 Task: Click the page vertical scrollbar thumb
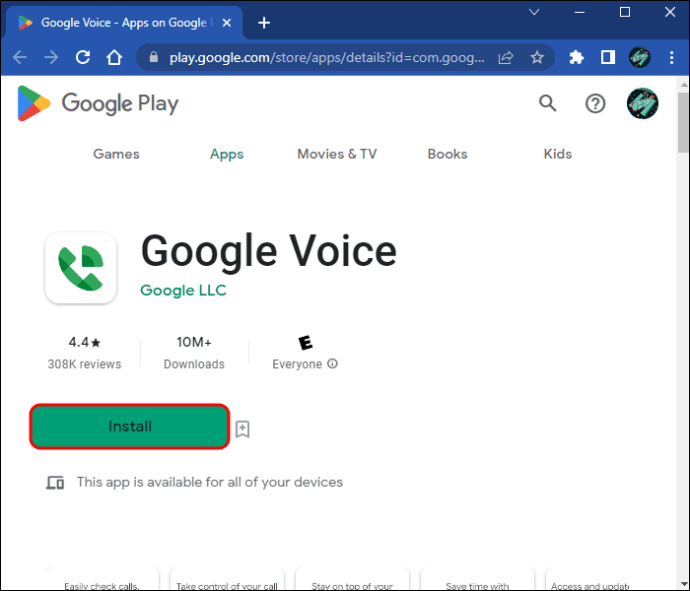[x=683, y=122]
